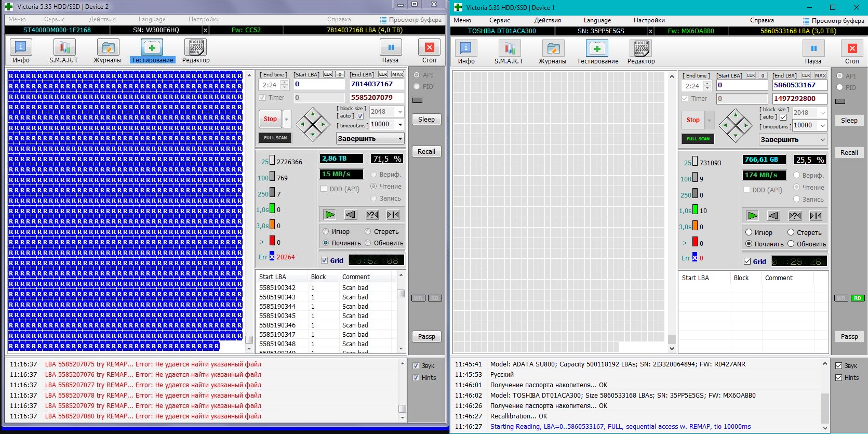Click butterfly scan mode button in Device 1
The height and width of the screenshot is (434, 868).
[816, 216]
